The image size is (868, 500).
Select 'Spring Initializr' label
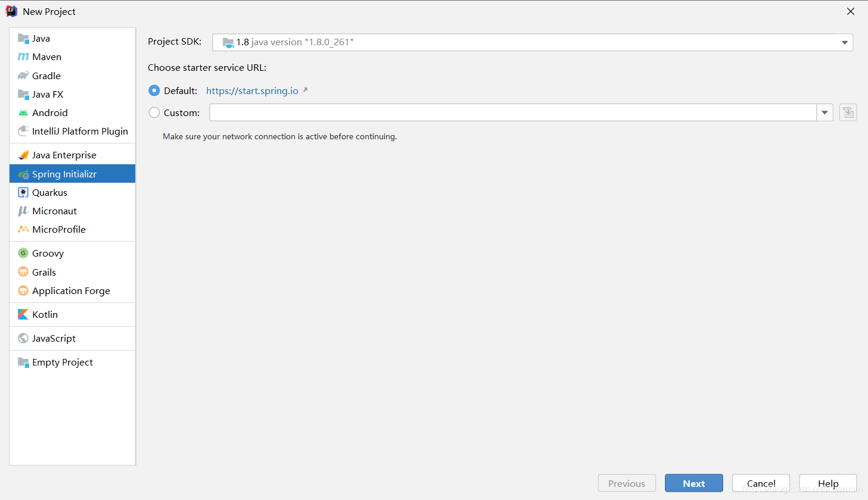pos(64,174)
